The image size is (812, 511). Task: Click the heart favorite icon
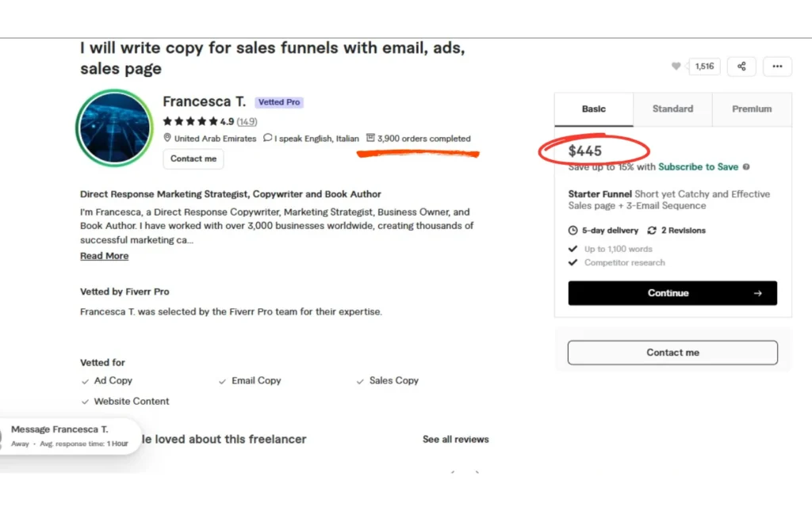tap(676, 67)
